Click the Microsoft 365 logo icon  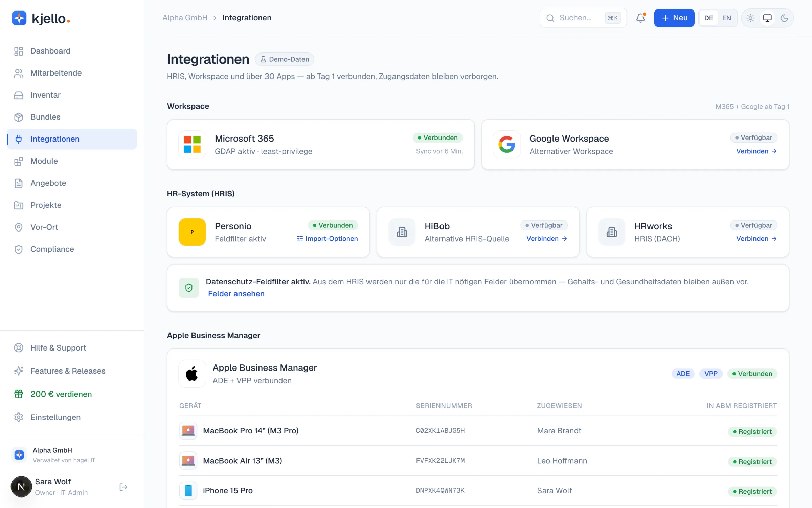(x=192, y=145)
